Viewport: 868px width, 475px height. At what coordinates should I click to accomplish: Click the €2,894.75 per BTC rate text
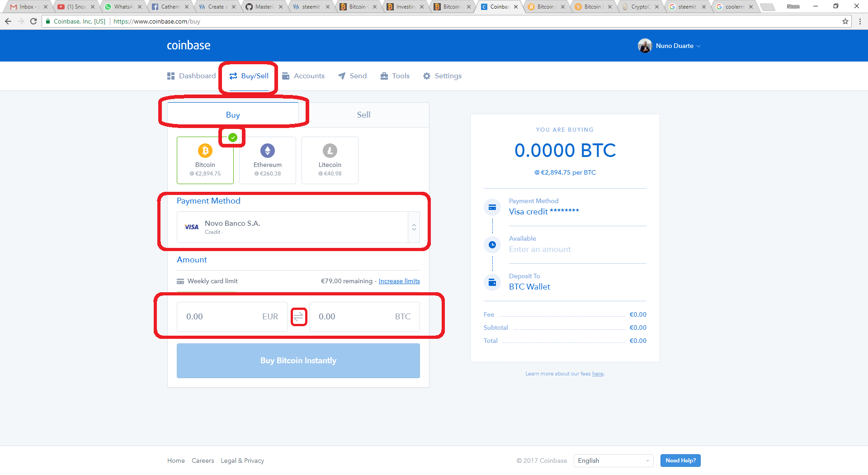[x=565, y=172]
